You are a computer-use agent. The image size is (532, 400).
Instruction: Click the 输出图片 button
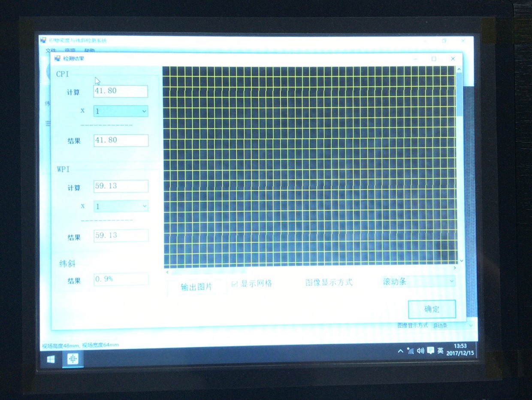click(196, 287)
